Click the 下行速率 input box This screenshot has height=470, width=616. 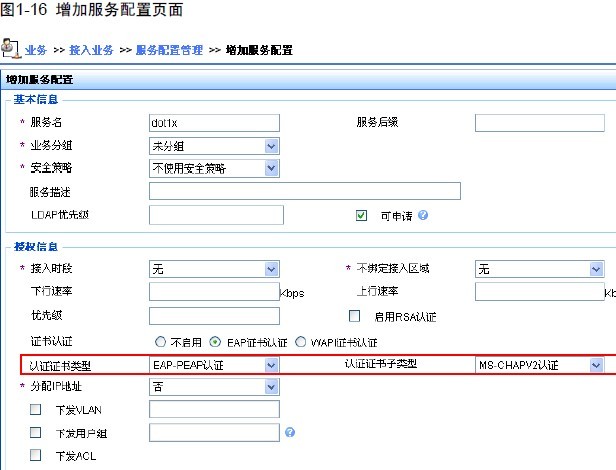pyautogui.click(x=214, y=293)
